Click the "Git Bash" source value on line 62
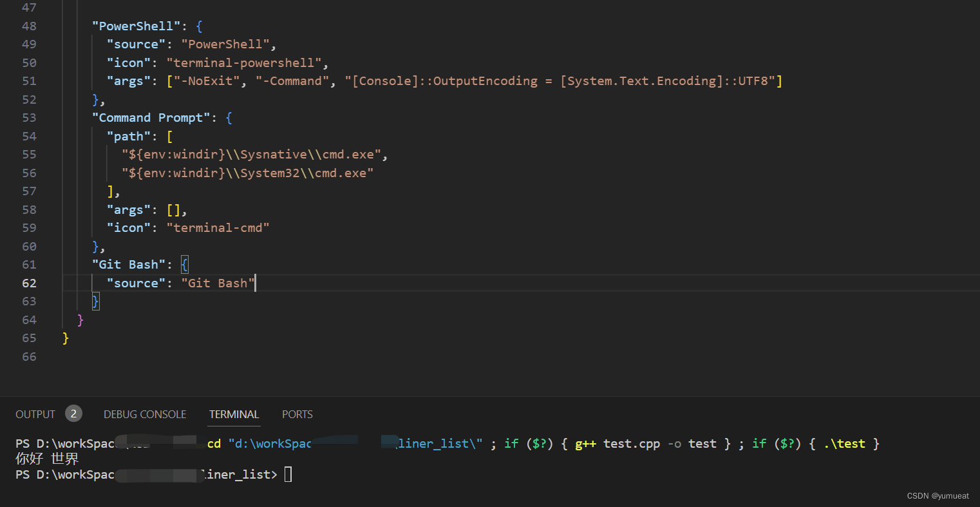The height and width of the screenshot is (507, 980). coord(218,283)
